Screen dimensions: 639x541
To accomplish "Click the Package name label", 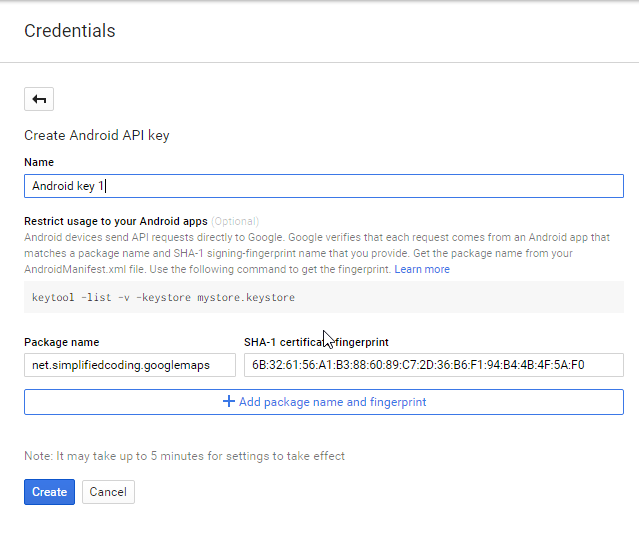I will tap(62, 342).
